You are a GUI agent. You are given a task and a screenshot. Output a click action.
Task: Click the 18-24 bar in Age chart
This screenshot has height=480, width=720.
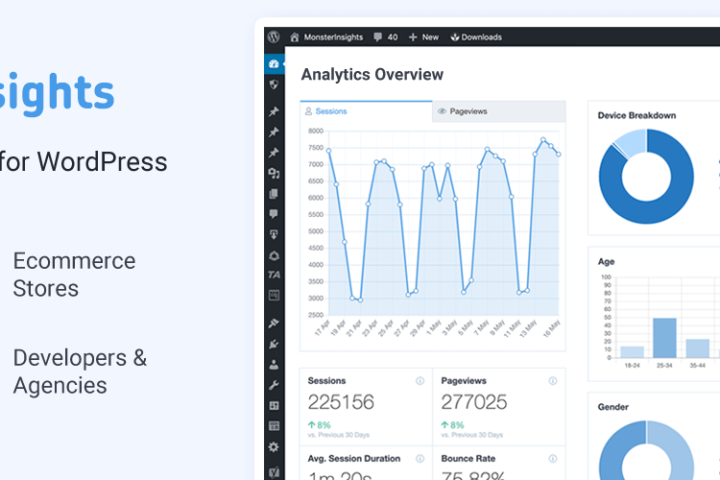[632, 352]
